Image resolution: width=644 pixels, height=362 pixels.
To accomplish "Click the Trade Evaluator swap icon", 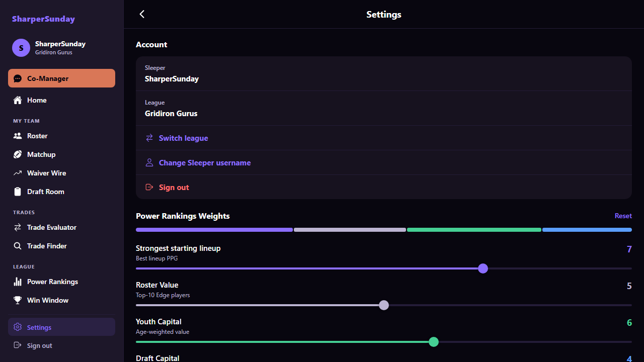I will (18, 227).
